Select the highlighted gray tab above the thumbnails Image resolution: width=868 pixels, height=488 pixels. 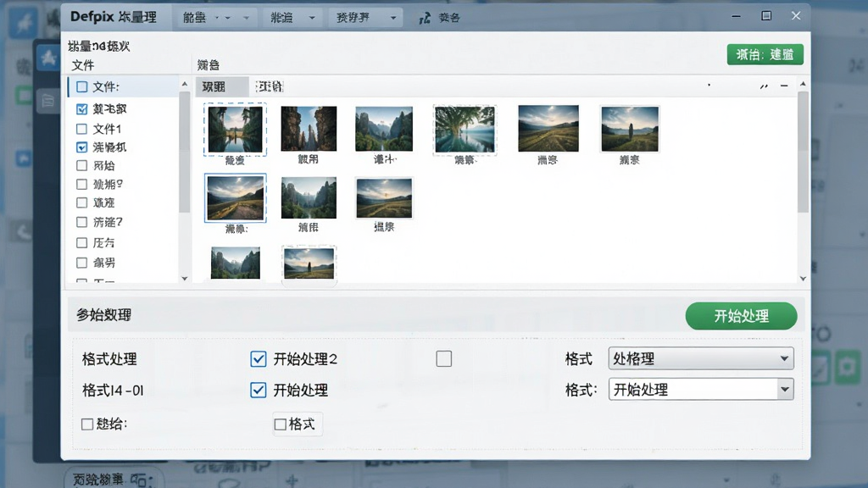point(222,87)
